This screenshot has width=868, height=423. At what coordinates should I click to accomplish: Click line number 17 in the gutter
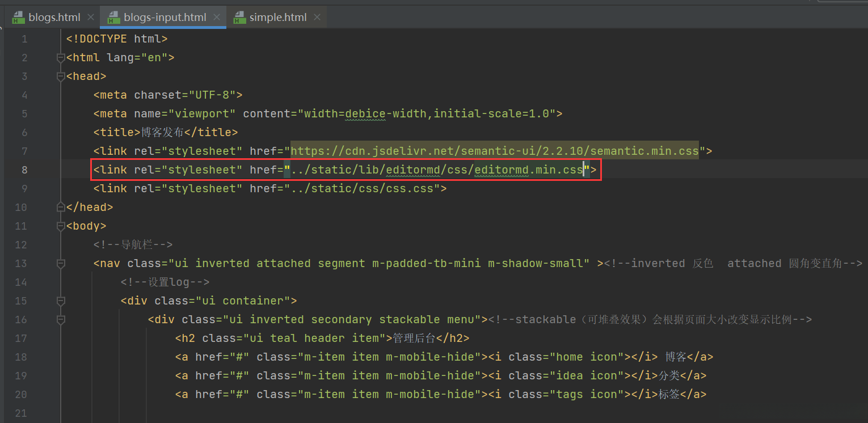click(21, 339)
